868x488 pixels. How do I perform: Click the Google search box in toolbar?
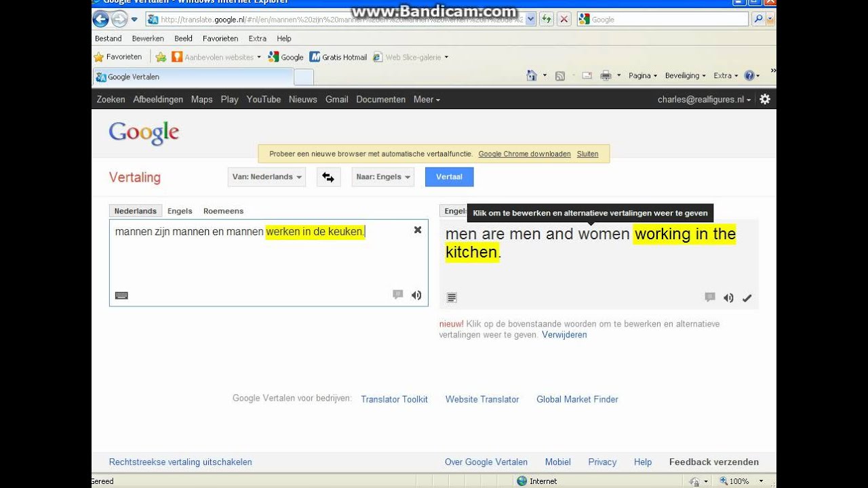pos(664,19)
